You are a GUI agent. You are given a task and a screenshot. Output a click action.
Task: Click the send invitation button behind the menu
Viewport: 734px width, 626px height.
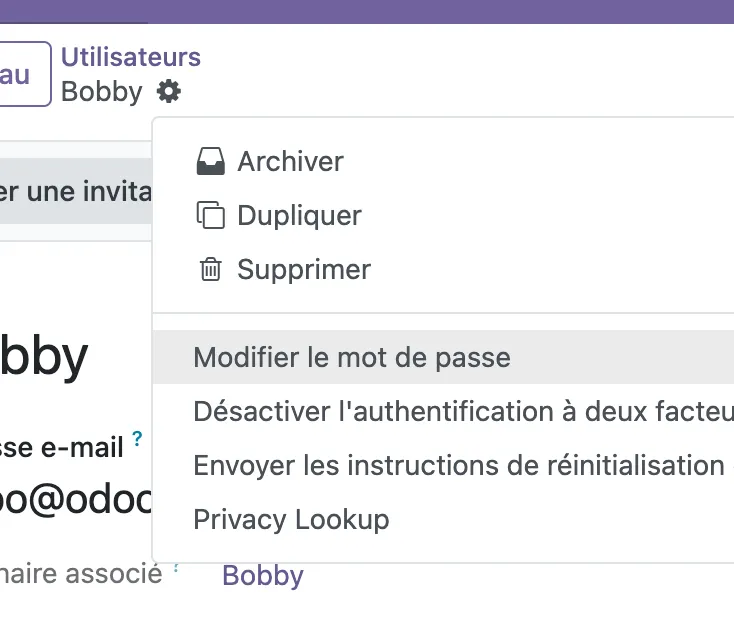coord(75,191)
